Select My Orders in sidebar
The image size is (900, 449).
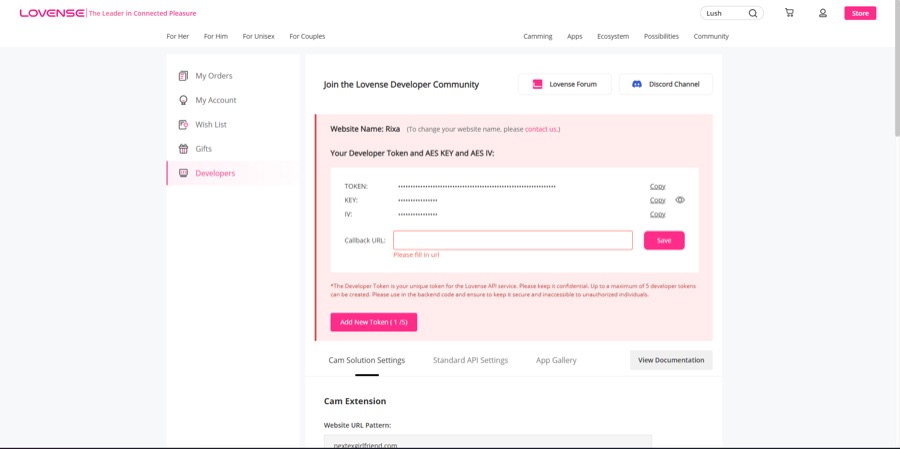pos(232,76)
